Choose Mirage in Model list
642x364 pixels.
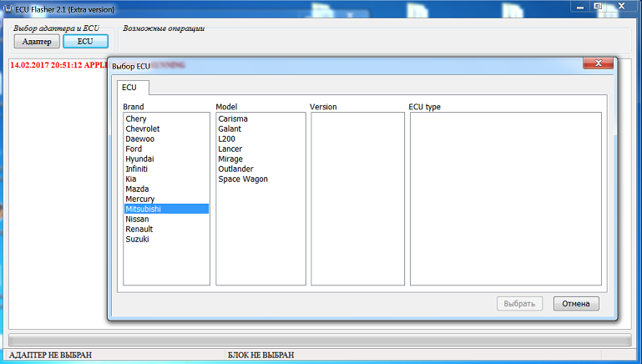point(260,159)
